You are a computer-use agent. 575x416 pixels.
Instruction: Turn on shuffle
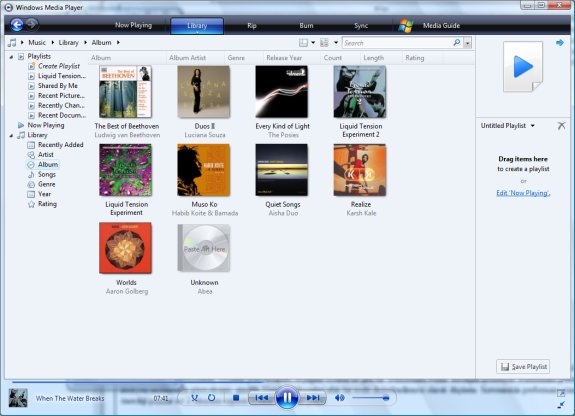coord(194,398)
